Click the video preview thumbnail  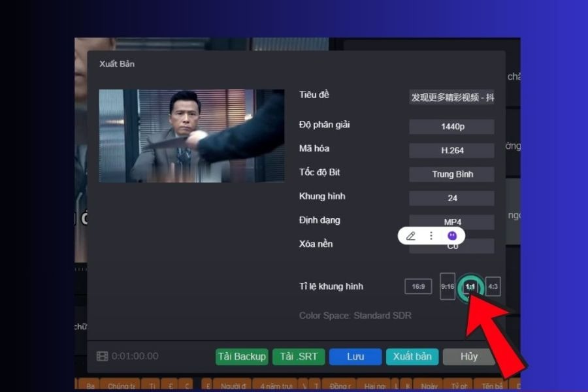coord(191,136)
